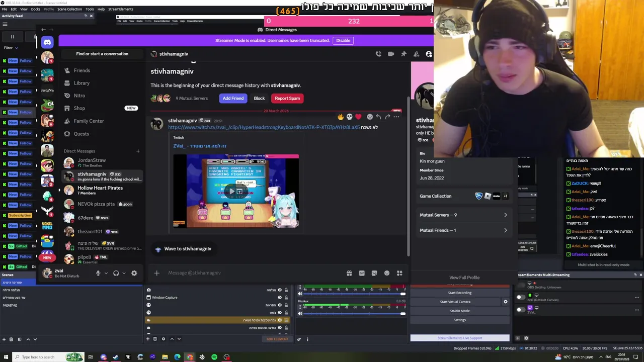Open the gift picker in message bar

349,273
